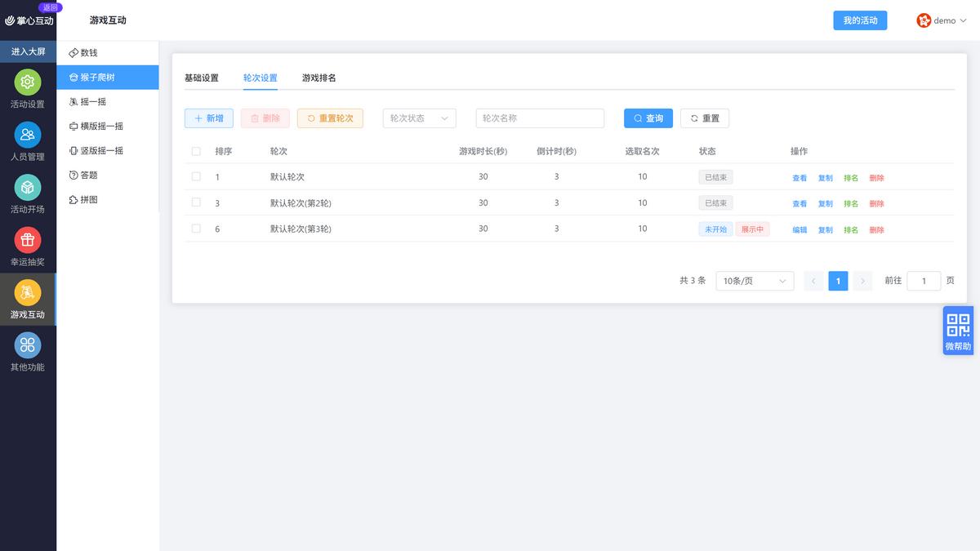Screen dimensions: 980x551
Task: Click 编辑 for 默认轮次(第3轮) row
Action: click(x=800, y=230)
